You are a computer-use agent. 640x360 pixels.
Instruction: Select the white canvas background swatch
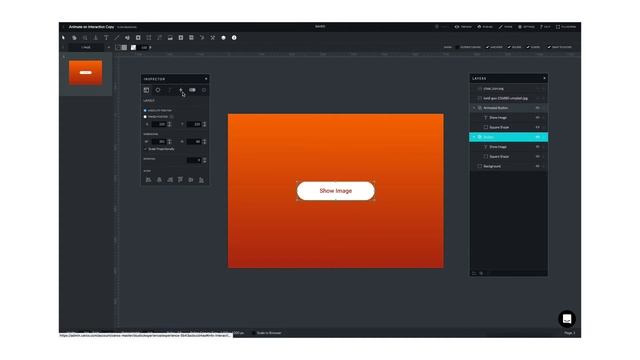point(133,47)
